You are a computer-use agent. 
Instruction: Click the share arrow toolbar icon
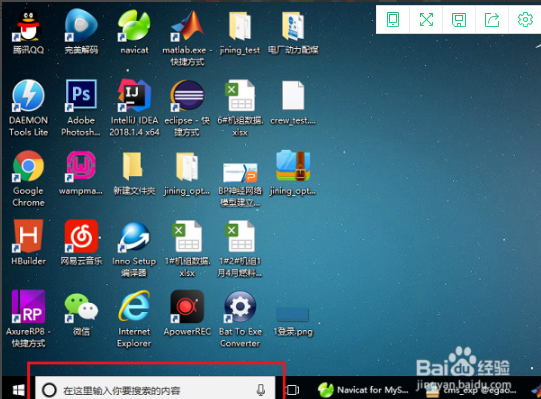(x=492, y=19)
